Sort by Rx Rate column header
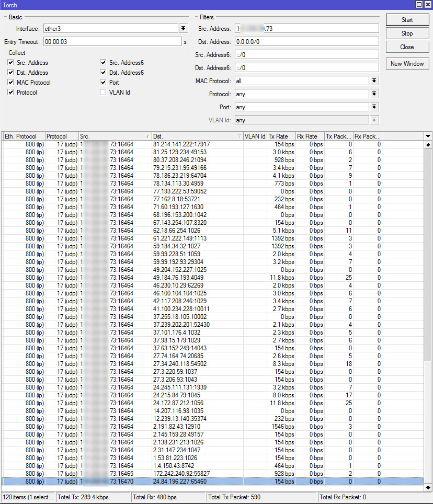433x504 pixels. click(x=310, y=136)
